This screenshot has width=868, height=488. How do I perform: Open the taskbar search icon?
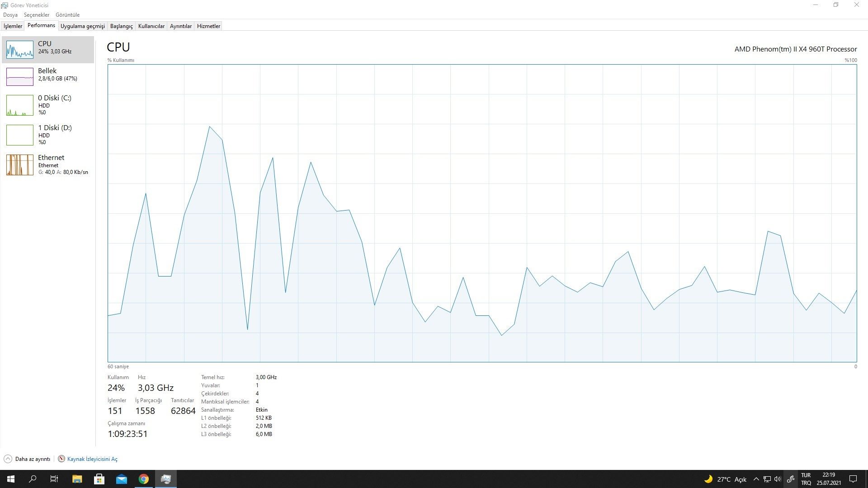tap(33, 479)
